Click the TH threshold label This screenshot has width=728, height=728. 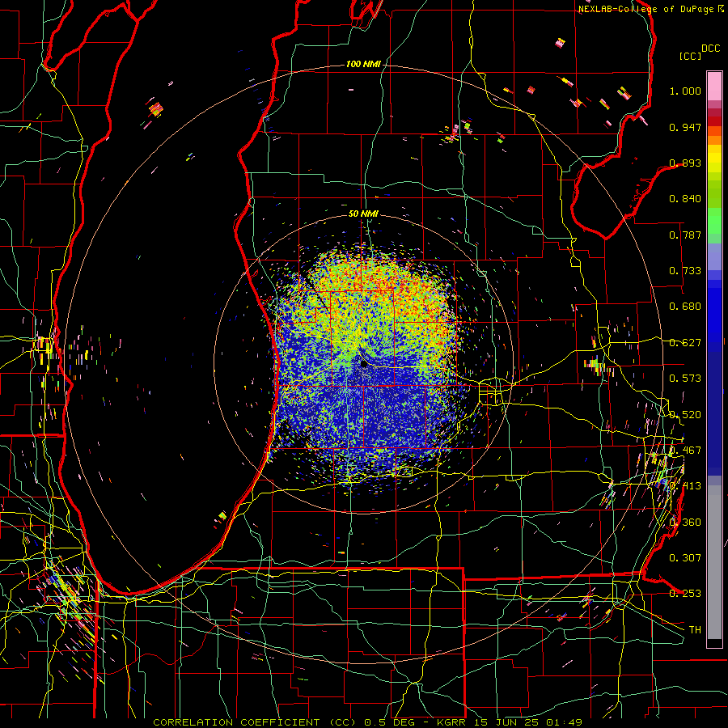[695, 630]
